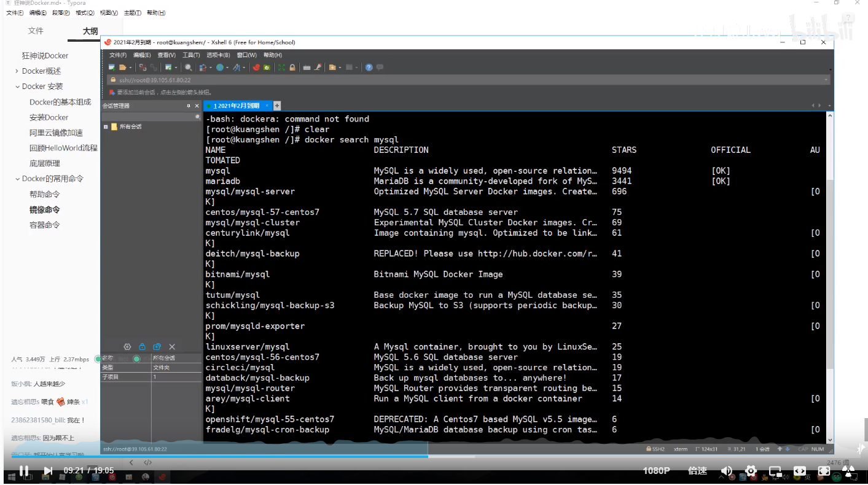The height and width of the screenshot is (485, 868).
Task: Toggle video player fullscreen mode
Action: [824, 471]
